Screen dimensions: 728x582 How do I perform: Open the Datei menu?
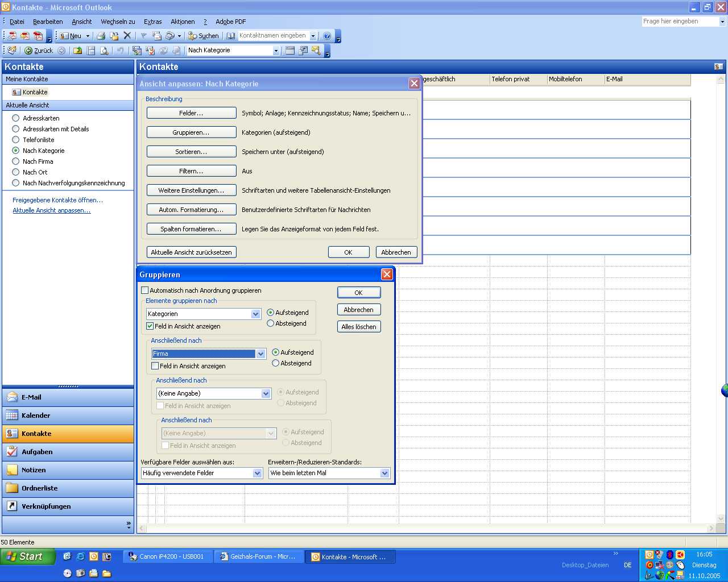pyautogui.click(x=17, y=22)
